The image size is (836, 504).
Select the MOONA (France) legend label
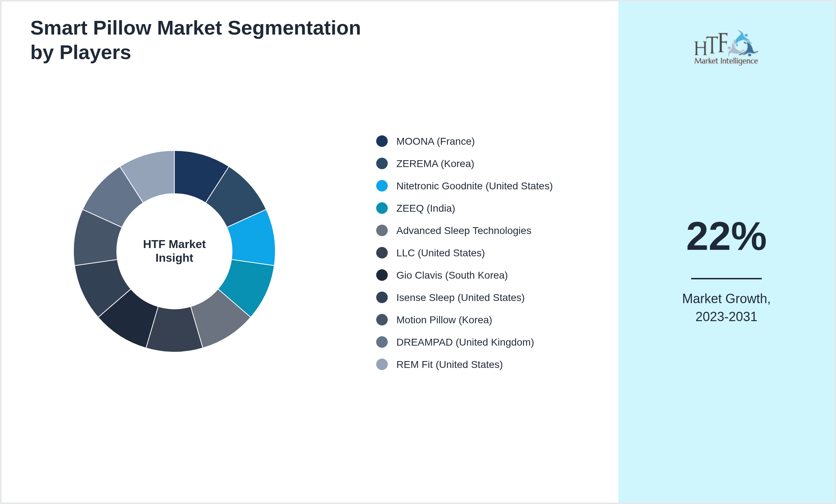(x=435, y=141)
